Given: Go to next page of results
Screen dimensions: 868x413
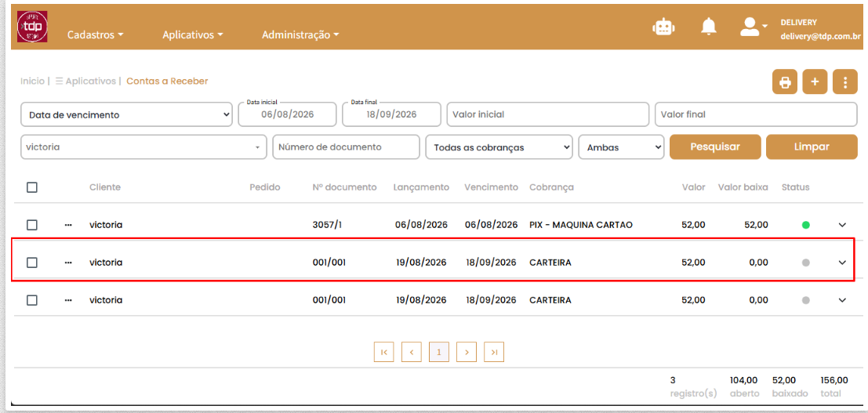Looking at the screenshot, I should [x=467, y=352].
